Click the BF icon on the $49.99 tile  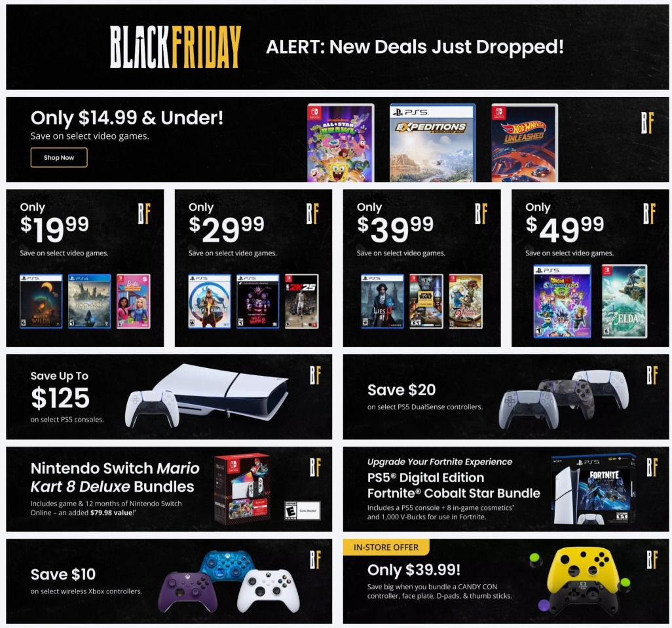point(650,213)
